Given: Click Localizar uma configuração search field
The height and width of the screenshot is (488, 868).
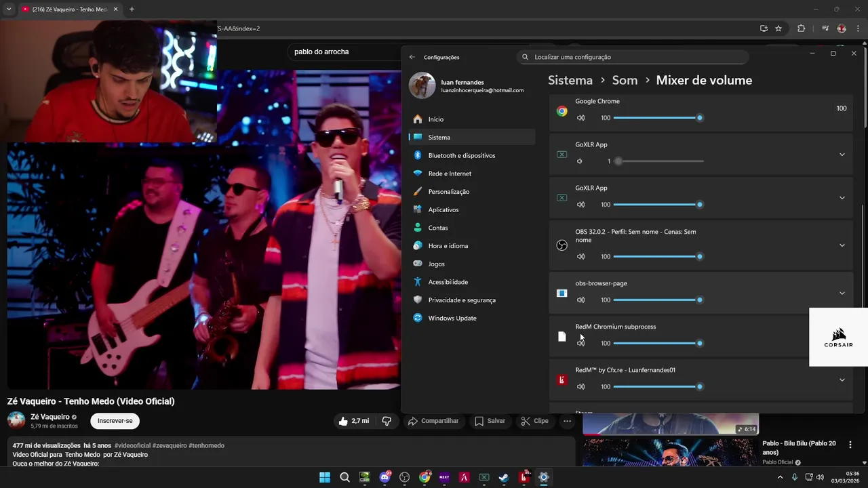Looking at the screenshot, I should pyautogui.click(x=633, y=57).
